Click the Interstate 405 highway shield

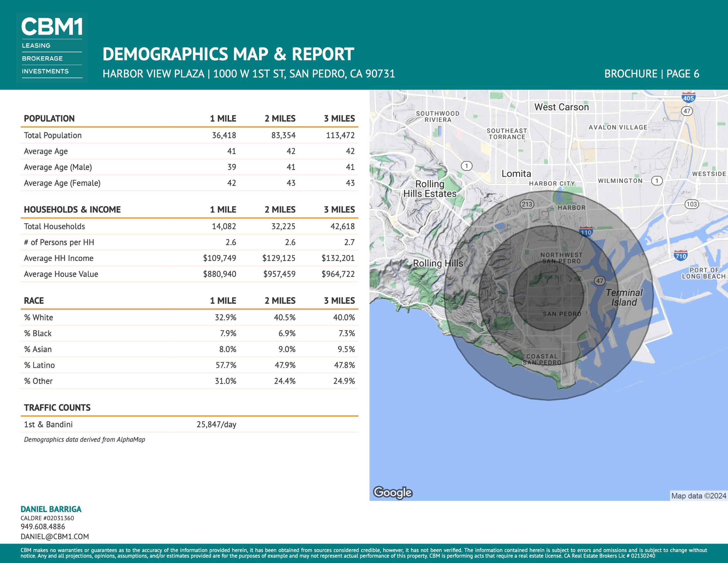click(688, 97)
